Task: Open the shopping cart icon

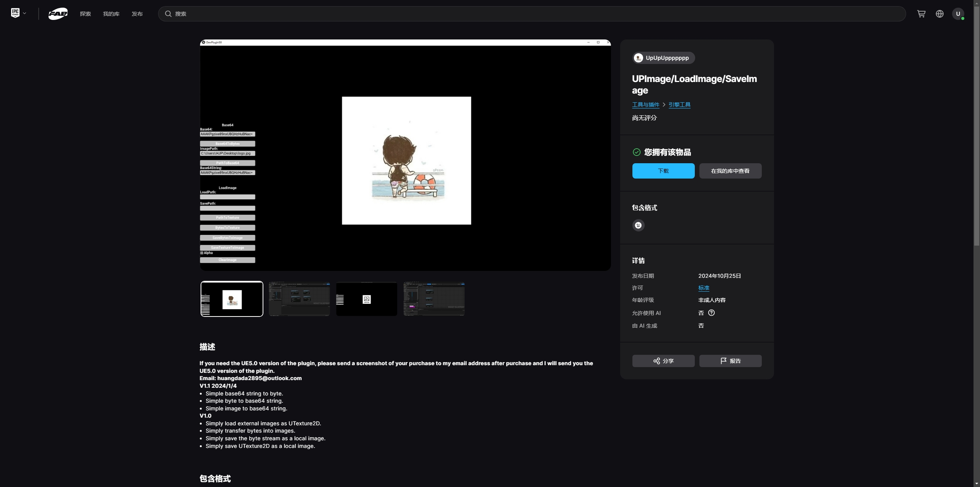Action: [921, 14]
